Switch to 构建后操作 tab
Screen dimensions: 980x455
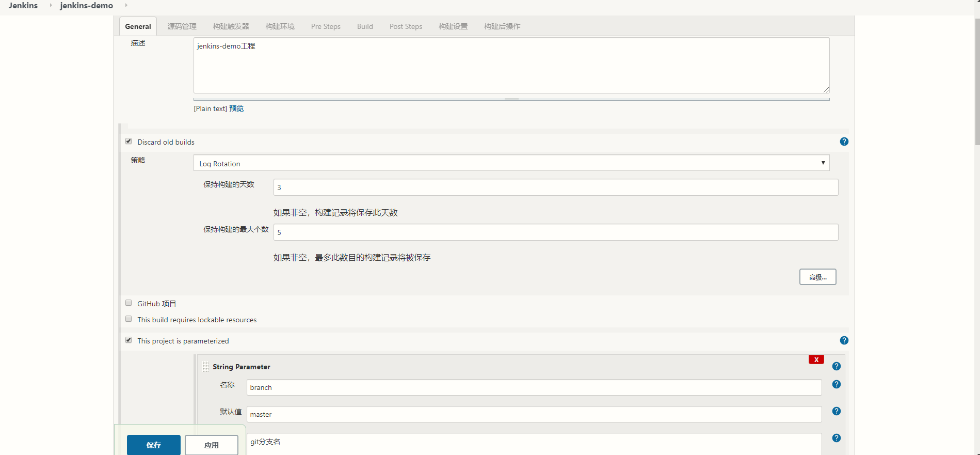pyautogui.click(x=502, y=26)
